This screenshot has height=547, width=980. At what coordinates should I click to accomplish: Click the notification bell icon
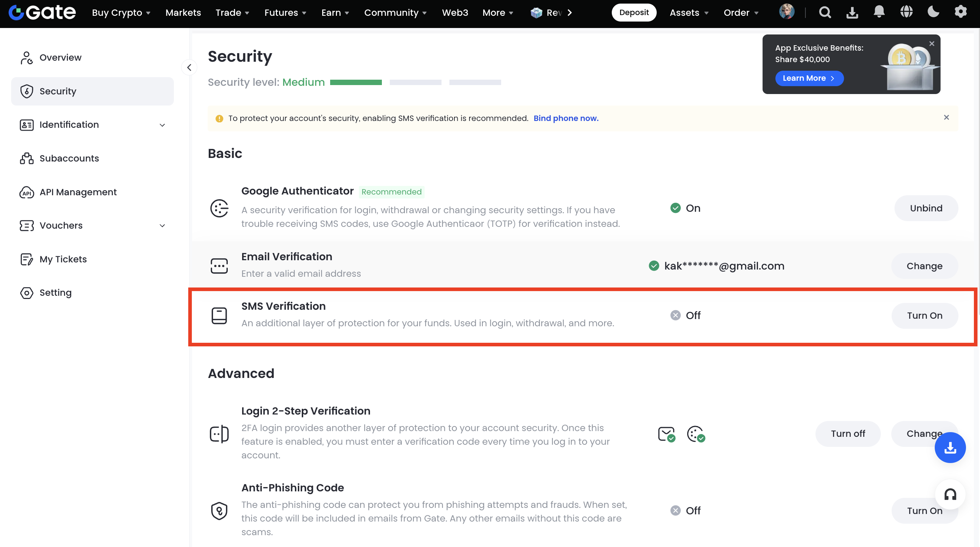click(879, 12)
